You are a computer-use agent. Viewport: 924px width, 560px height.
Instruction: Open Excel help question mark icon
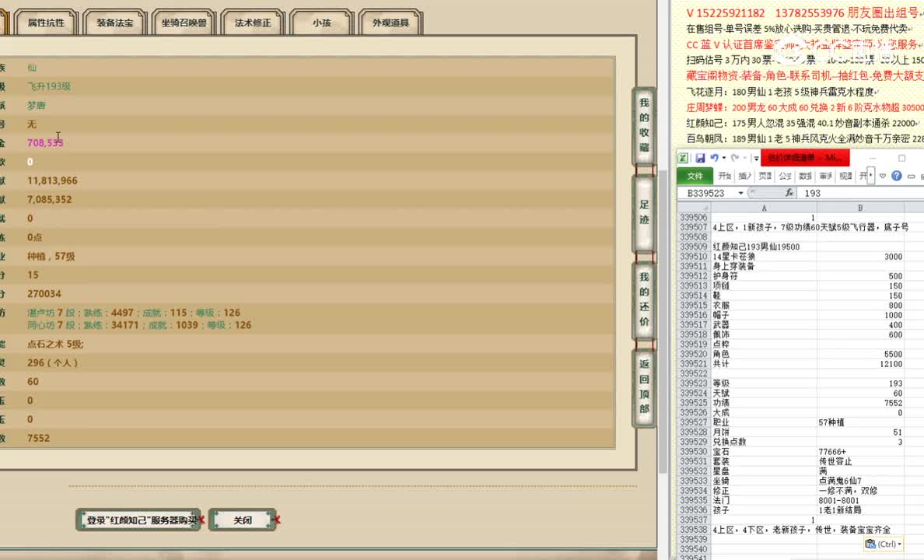(896, 176)
